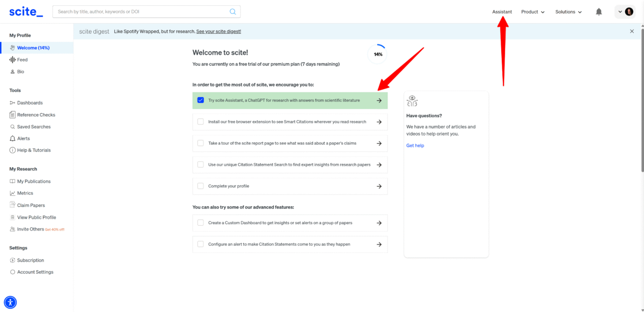Click the arrow on Try scite Assistant row

379,100
